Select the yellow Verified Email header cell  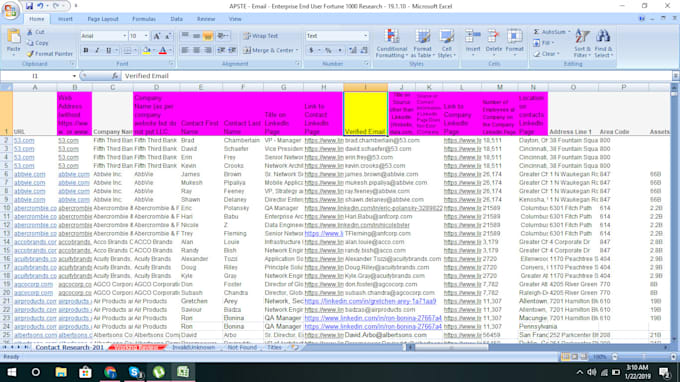pos(365,114)
